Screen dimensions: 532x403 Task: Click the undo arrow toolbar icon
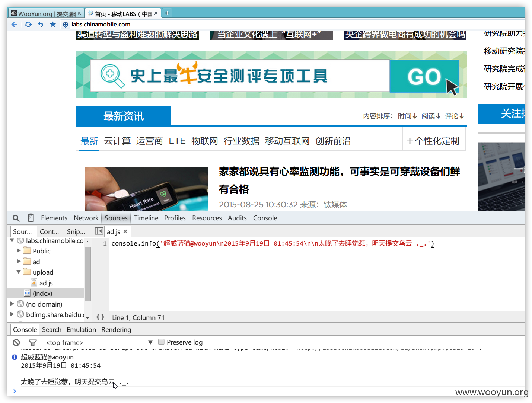(x=41, y=24)
